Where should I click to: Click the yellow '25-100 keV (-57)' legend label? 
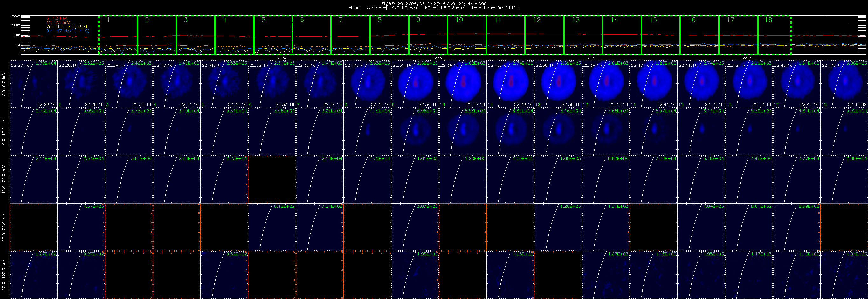[x=66, y=27]
